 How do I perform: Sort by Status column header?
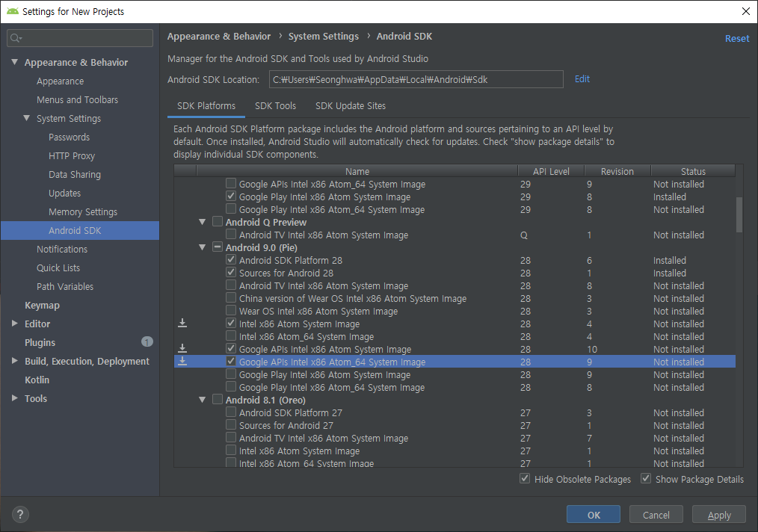693,171
